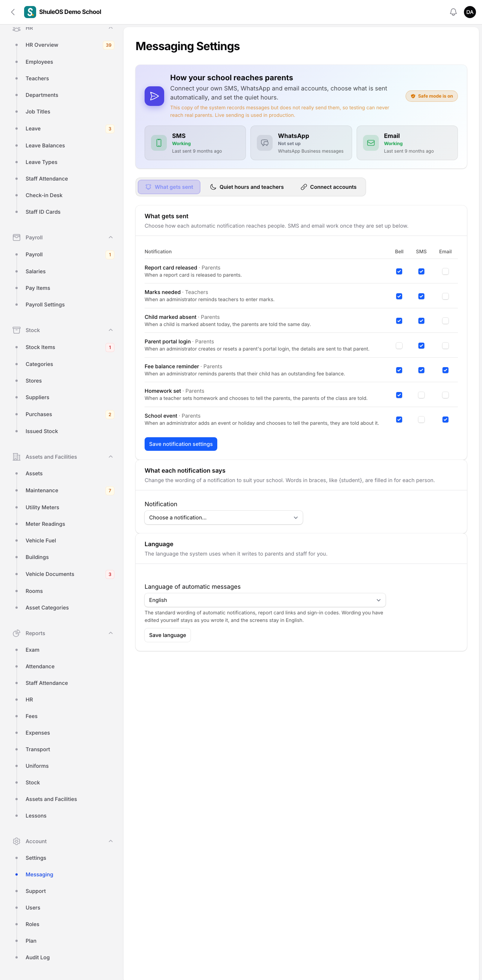482x980 pixels.
Task: Click the back arrow in the header
Action: (x=13, y=12)
